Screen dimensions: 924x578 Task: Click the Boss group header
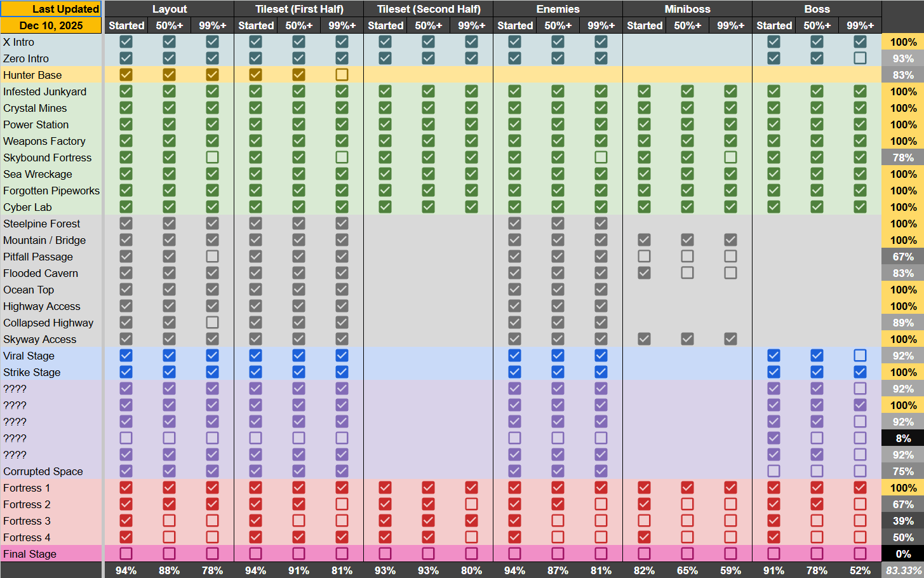coord(817,9)
